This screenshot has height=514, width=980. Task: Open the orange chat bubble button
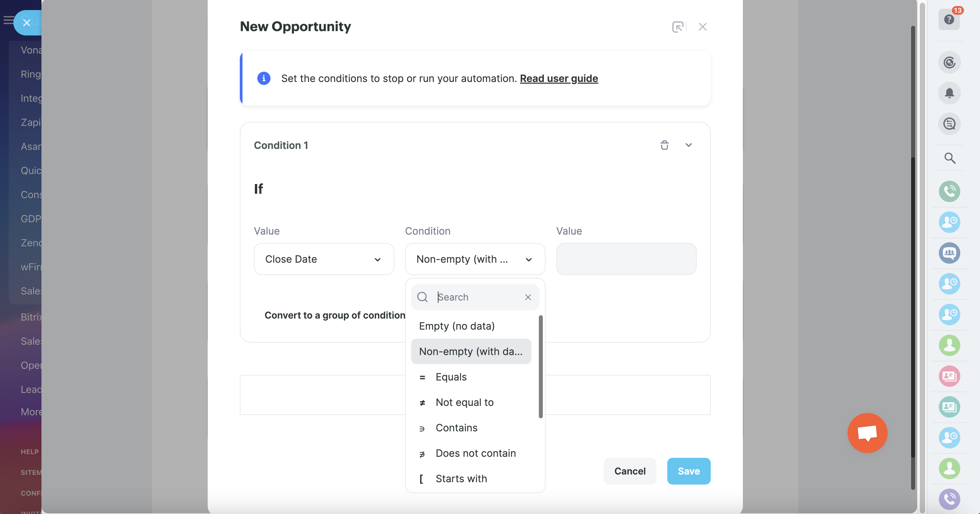point(867,433)
